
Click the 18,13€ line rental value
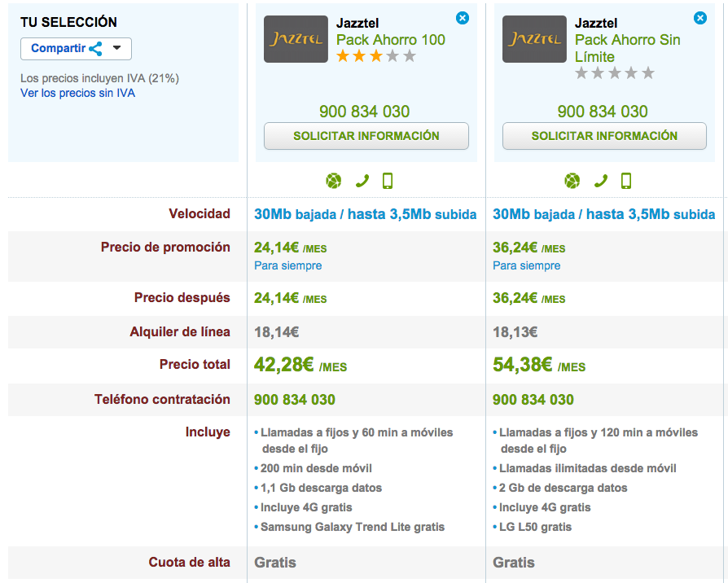coord(515,332)
